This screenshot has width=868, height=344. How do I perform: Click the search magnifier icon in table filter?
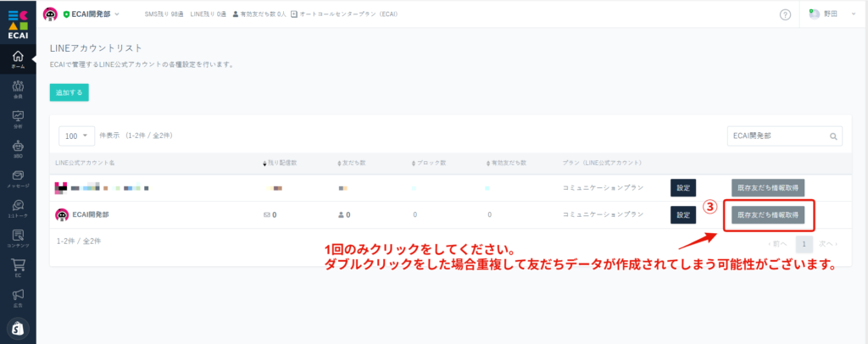(834, 136)
